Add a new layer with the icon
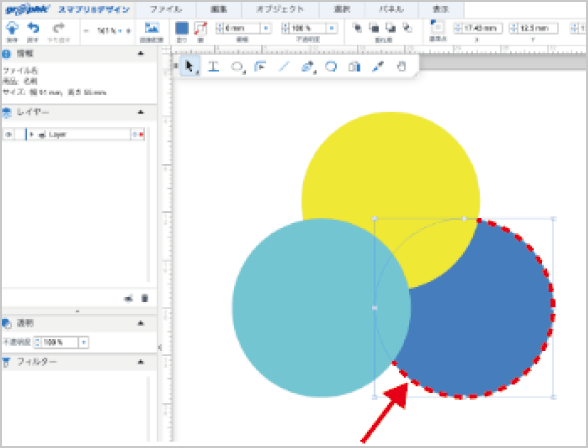The width and height of the screenshot is (588, 448). (x=129, y=298)
